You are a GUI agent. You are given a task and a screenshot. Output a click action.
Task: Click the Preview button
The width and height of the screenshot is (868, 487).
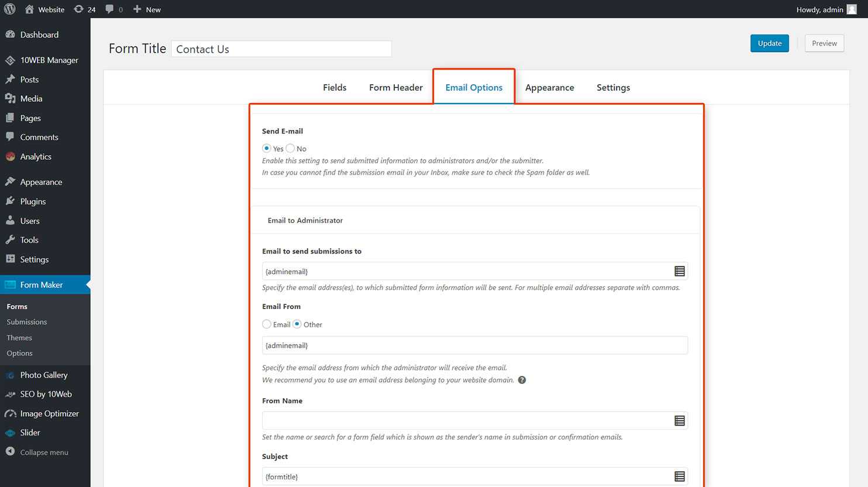824,43
